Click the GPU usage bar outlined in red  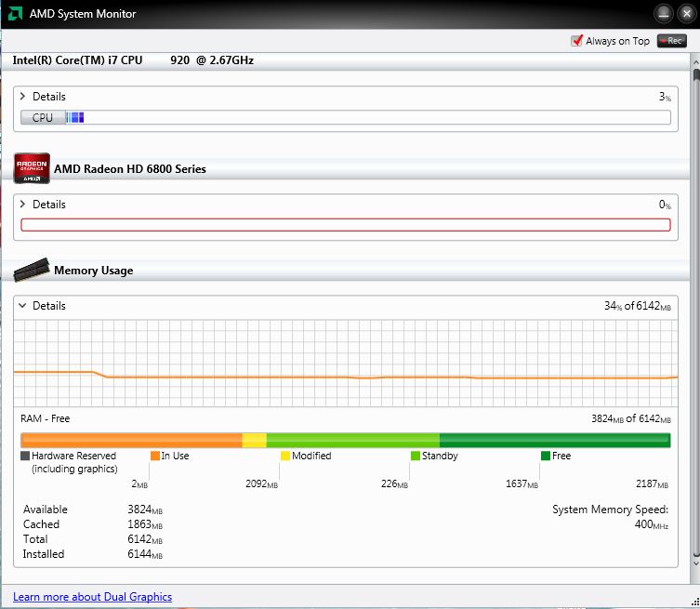[346, 225]
